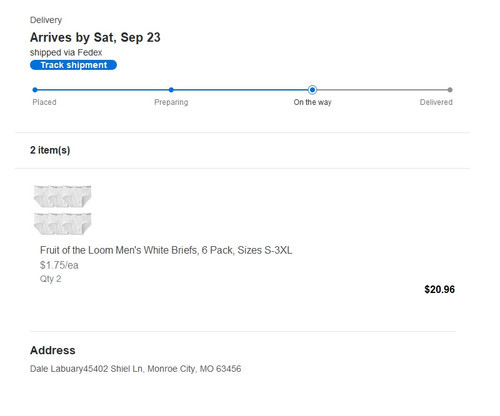Click the Delivered step label
The height and width of the screenshot is (416, 500).
pyautogui.click(x=436, y=102)
